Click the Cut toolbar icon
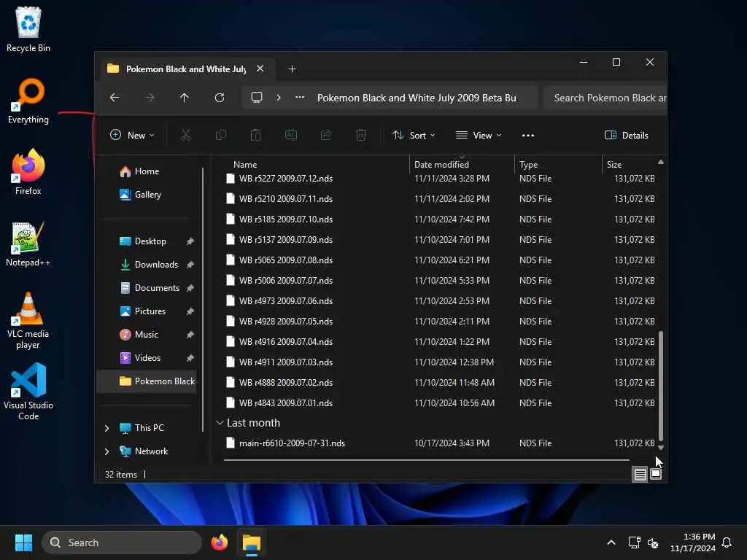 [186, 135]
